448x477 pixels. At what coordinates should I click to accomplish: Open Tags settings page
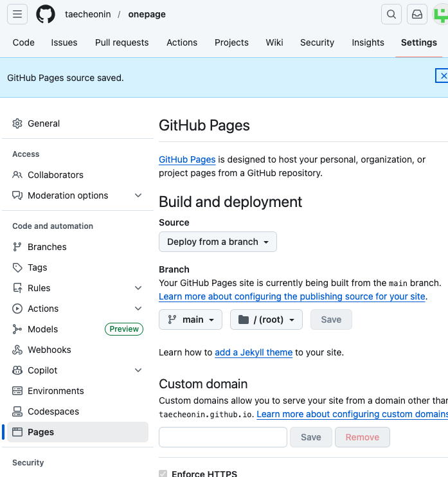tap(78, 267)
